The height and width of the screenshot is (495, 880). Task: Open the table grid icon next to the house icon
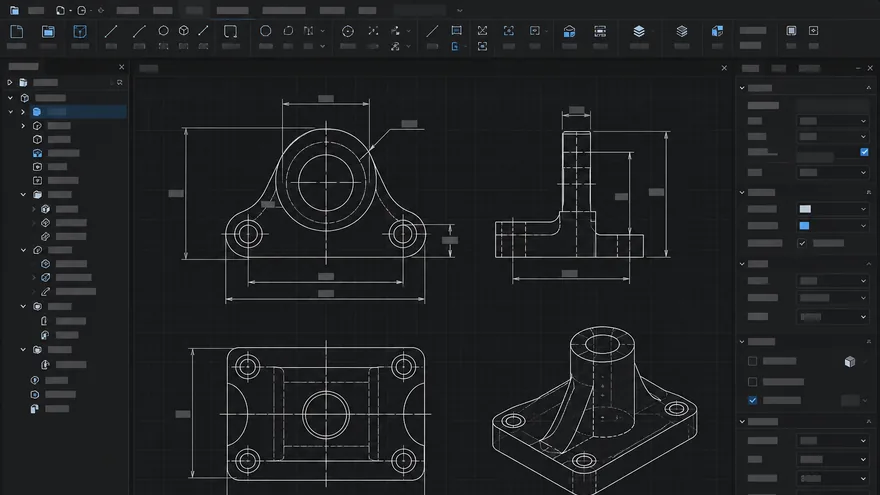tap(600, 31)
